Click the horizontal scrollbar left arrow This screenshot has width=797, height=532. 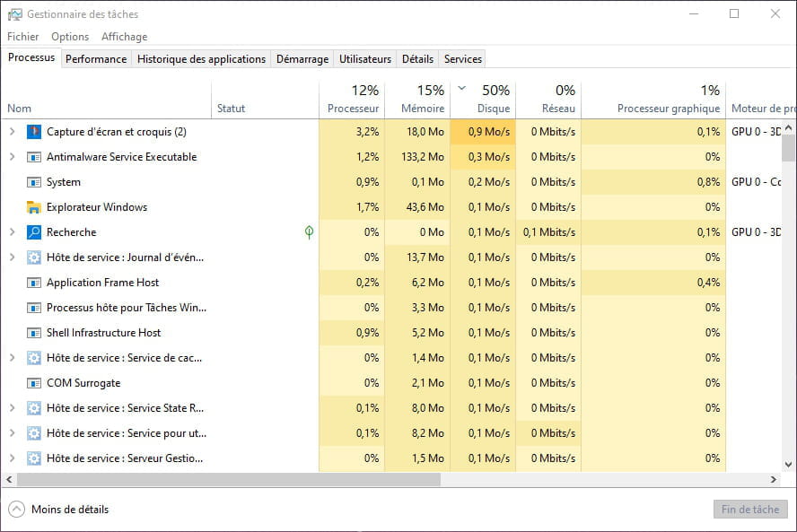9,479
